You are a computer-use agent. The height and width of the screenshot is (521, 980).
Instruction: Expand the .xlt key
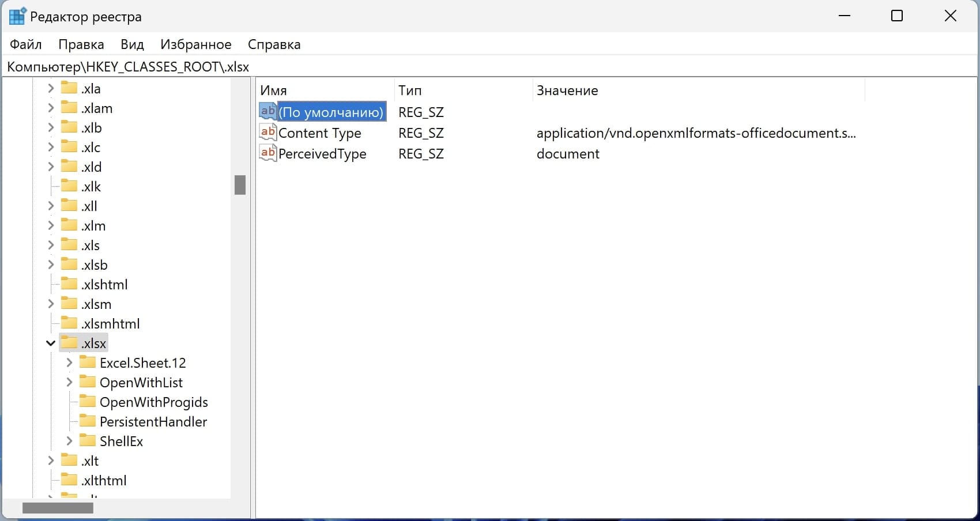pyautogui.click(x=51, y=460)
